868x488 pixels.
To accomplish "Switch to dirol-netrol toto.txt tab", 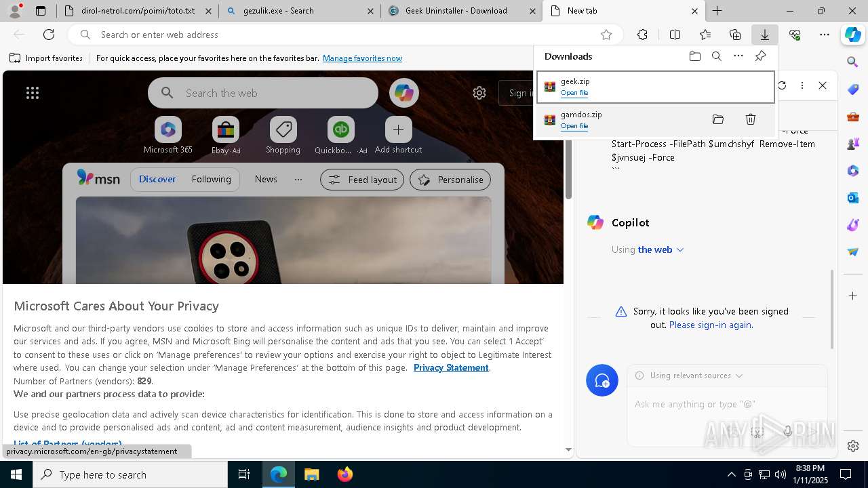I will pyautogui.click(x=138, y=11).
